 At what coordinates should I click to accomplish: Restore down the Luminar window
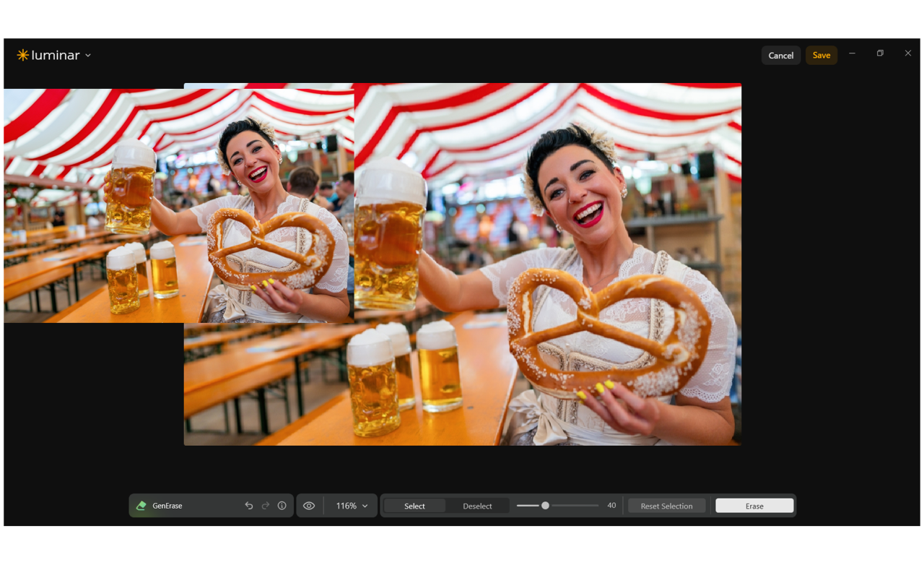click(x=880, y=53)
